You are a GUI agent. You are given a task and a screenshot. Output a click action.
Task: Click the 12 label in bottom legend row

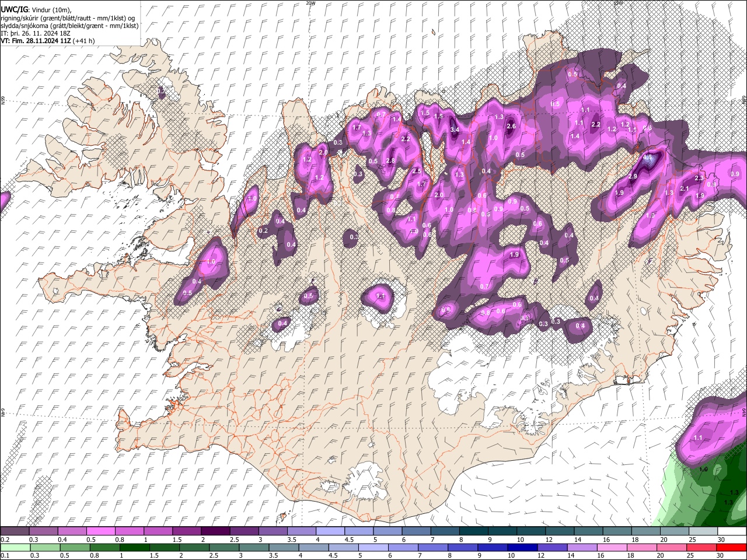click(541, 555)
